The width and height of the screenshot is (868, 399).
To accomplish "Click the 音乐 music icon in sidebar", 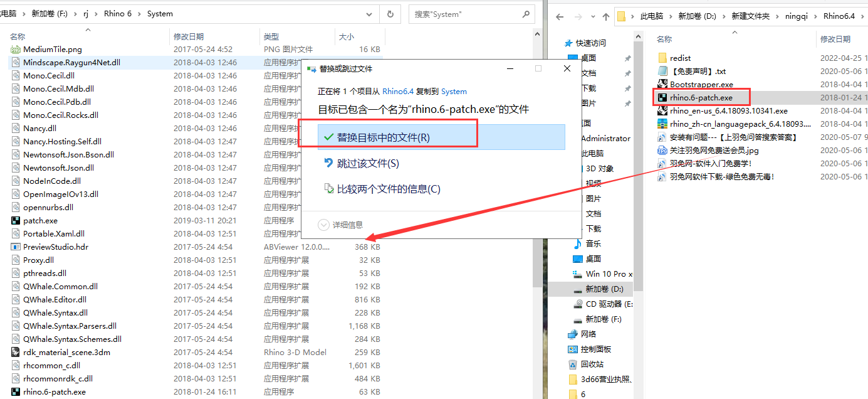I will [x=578, y=243].
